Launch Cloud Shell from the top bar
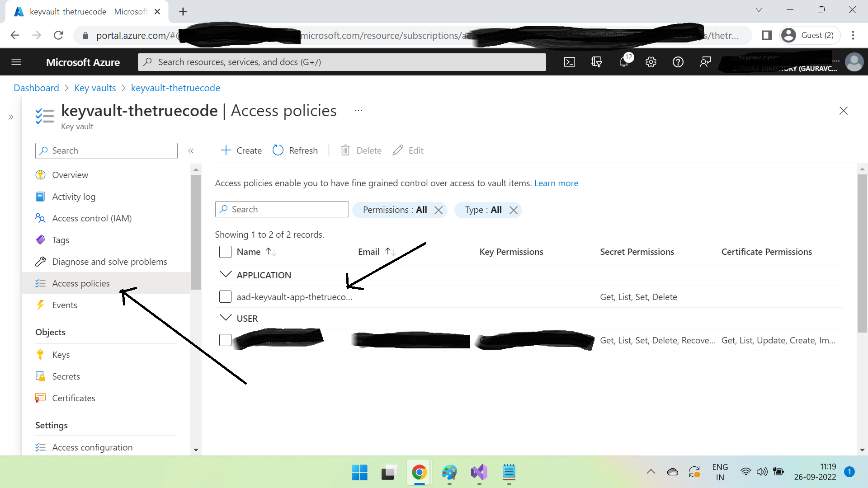 pos(570,62)
